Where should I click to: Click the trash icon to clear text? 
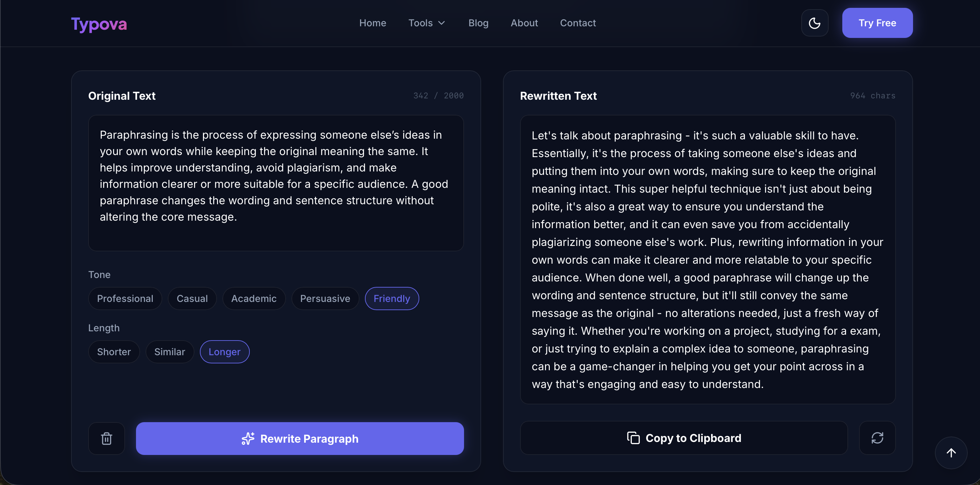click(107, 438)
